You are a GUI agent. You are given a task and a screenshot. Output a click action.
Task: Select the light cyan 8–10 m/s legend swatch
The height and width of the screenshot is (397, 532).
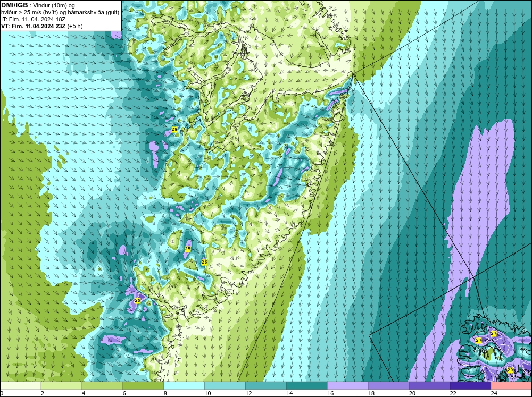[184, 386]
